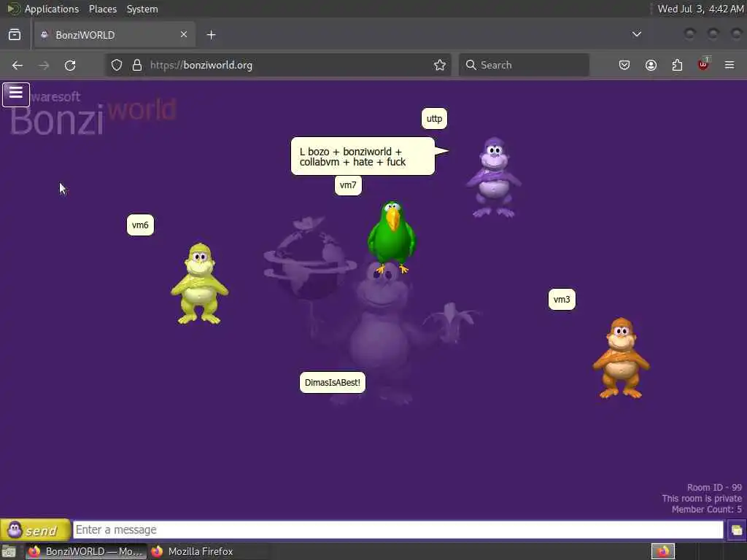Reload the bonziworld.org page
This screenshot has width=747, height=560.
(70, 65)
